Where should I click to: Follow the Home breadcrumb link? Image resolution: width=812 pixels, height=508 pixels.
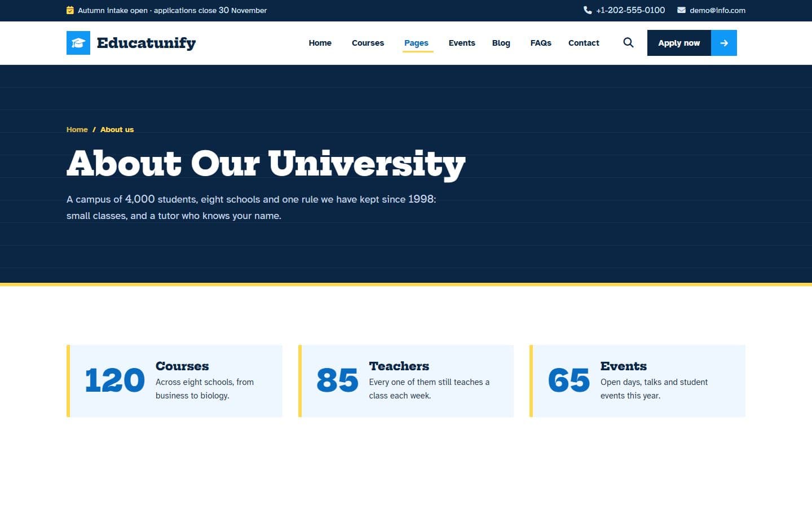click(77, 129)
